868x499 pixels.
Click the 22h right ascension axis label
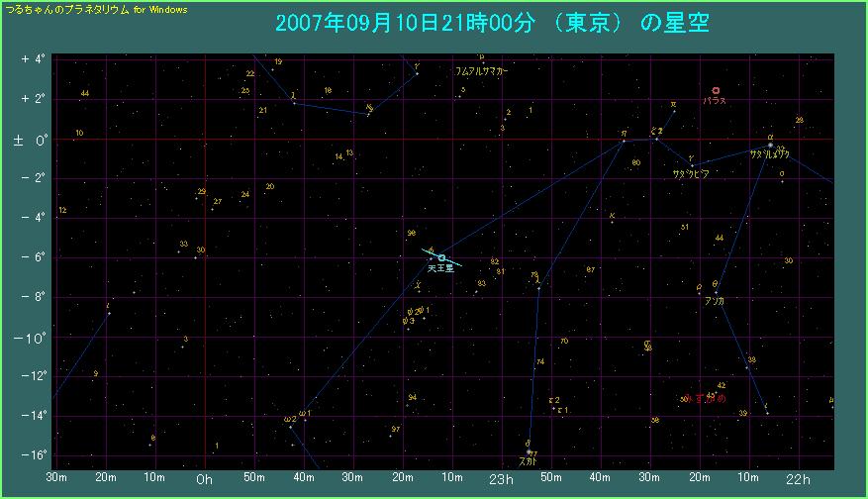tap(799, 480)
